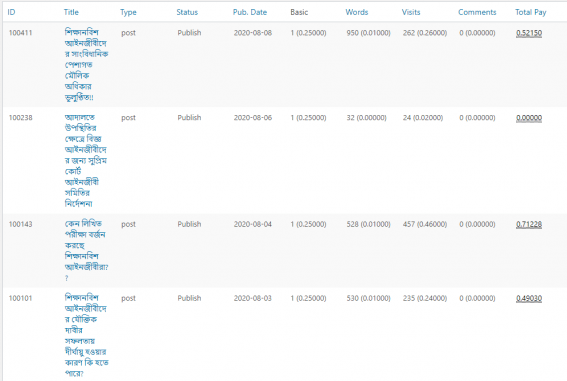Click total pay 0.49030
The image size is (567, 381).
click(529, 299)
